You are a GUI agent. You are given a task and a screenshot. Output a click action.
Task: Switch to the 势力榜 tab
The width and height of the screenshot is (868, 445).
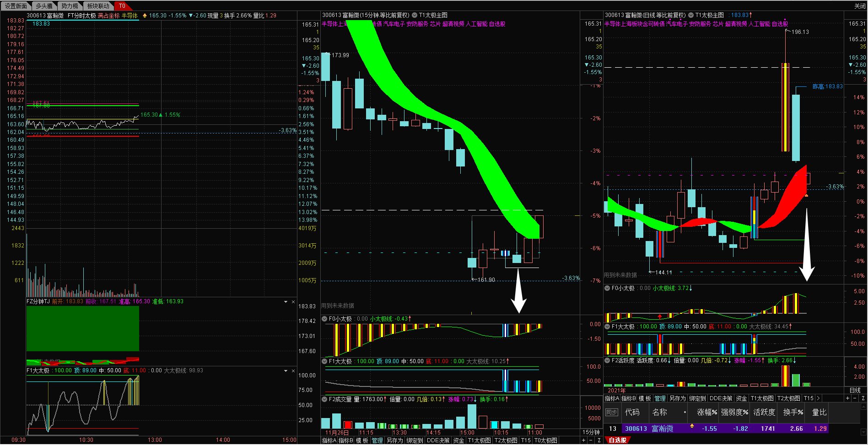pyautogui.click(x=70, y=6)
